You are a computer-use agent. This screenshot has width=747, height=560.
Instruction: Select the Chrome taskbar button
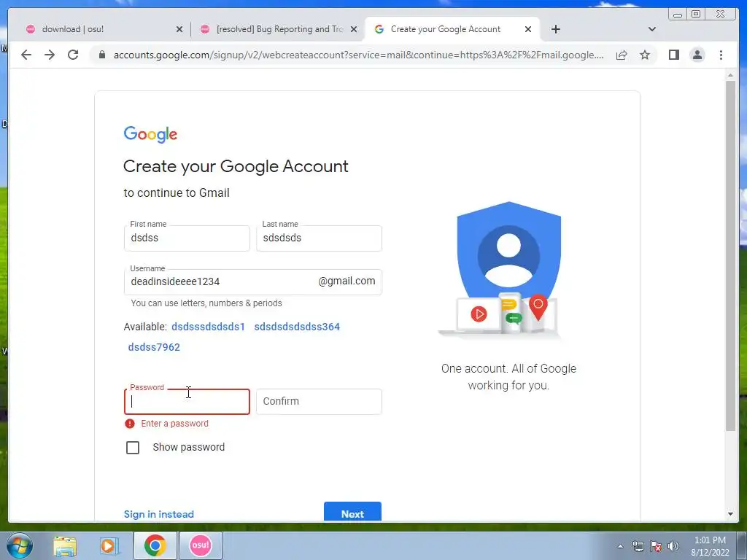[155, 545]
